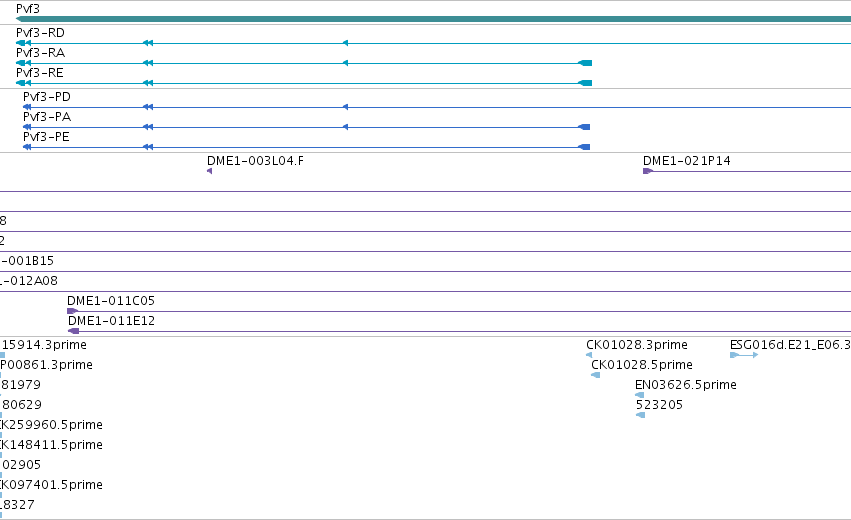Click the 8327 feature label

point(17,505)
